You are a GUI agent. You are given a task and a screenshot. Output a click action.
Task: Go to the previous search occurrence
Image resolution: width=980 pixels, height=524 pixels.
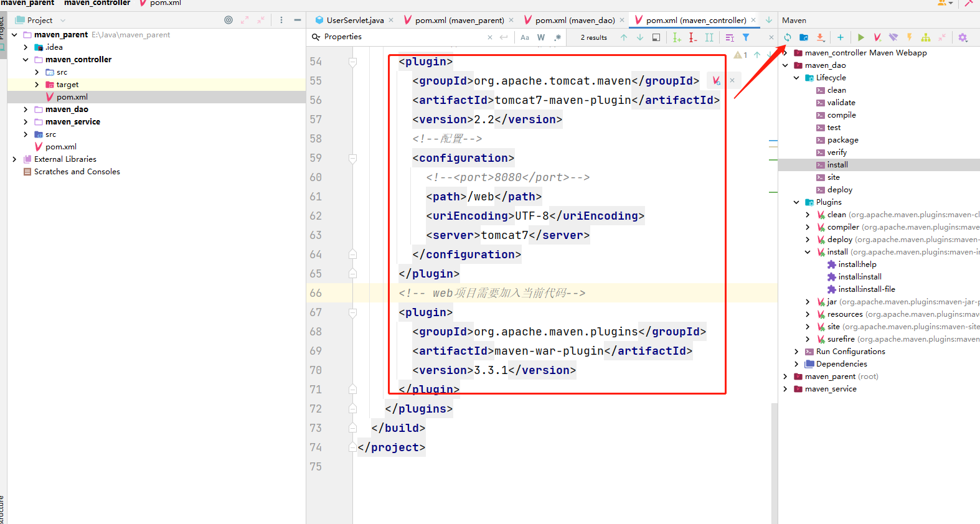tap(624, 37)
